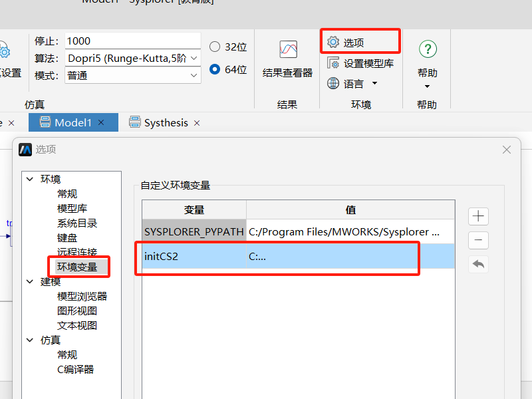Click the initCS2 value cell C:...
Viewport: 532px width, 399px height.
350,256
